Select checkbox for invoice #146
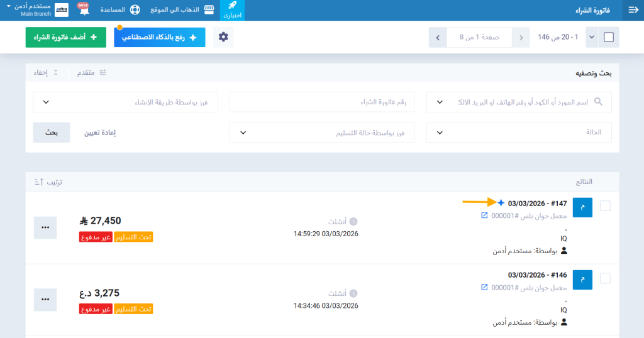This screenshot has height=338, width=644. pyautogui.click(x=606, y=278)
